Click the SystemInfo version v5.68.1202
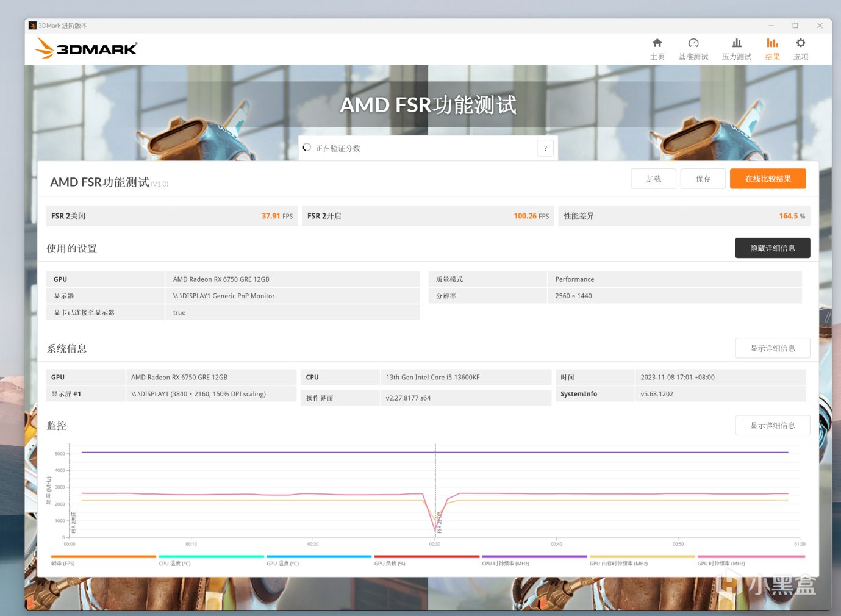The width and height of the screenshot is (841, 616). click(657, 394)
